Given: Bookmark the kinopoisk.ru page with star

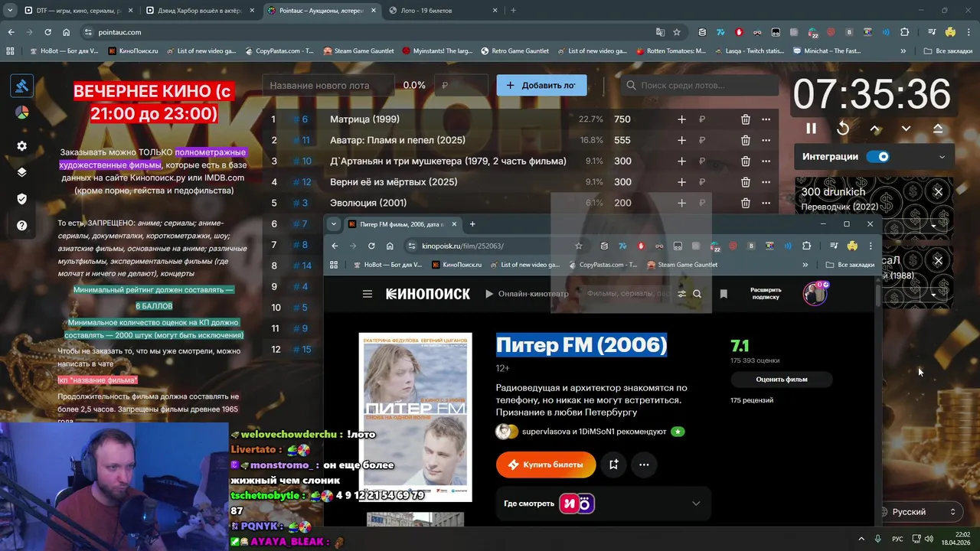Looking at the screenshot, I should pos(579,246).
